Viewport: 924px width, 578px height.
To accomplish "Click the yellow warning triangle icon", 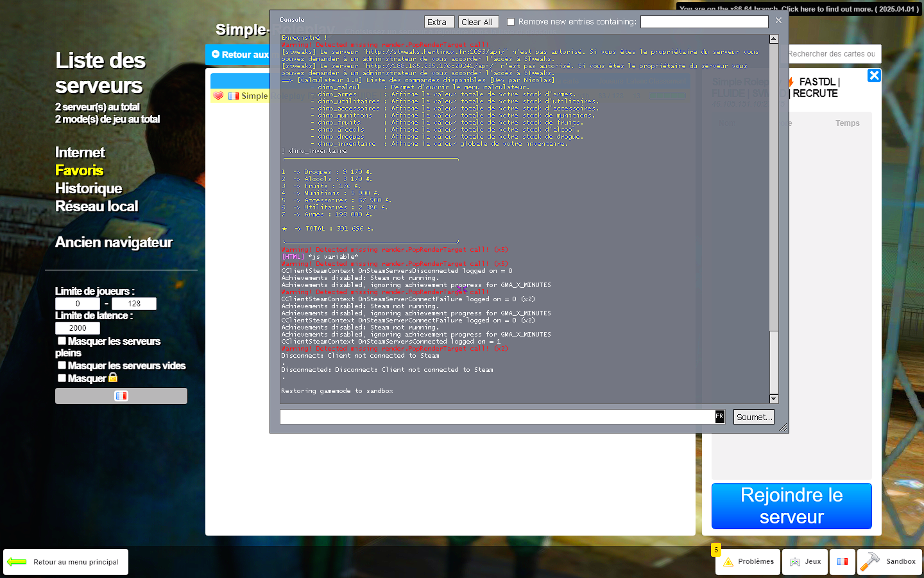I will point(728,562).
